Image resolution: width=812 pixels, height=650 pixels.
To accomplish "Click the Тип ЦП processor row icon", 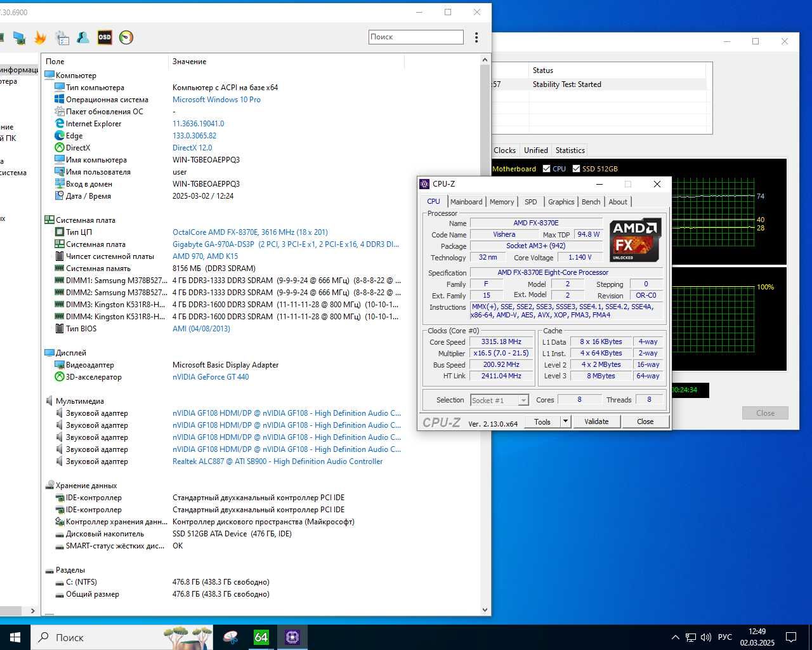I will pyautogui.click(x=60, y=232).
